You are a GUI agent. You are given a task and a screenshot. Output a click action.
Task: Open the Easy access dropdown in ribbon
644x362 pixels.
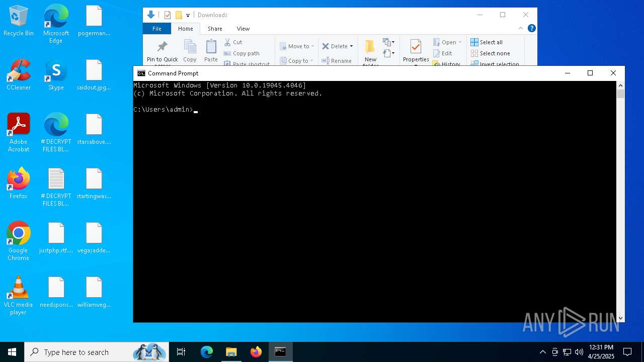coord(389,53)
